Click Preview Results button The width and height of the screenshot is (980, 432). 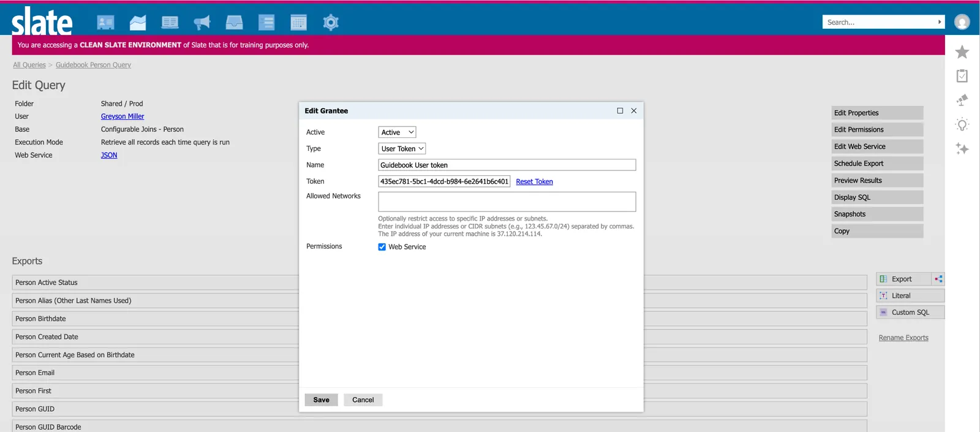click(x=877, y=181)
